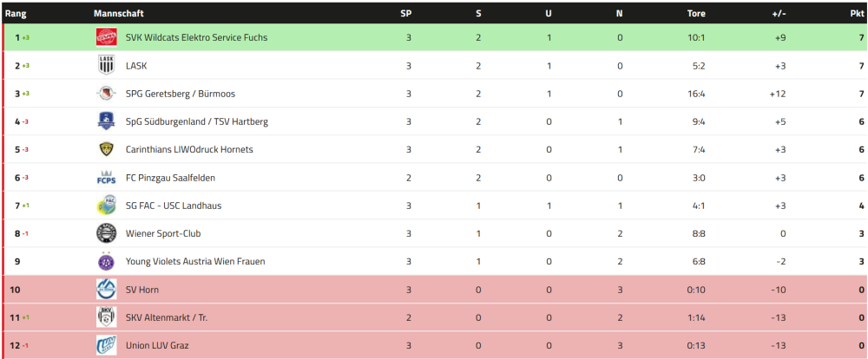
Task: Click the SpG Südburgenland / TSV Hartberg crest
Action: 106,121
